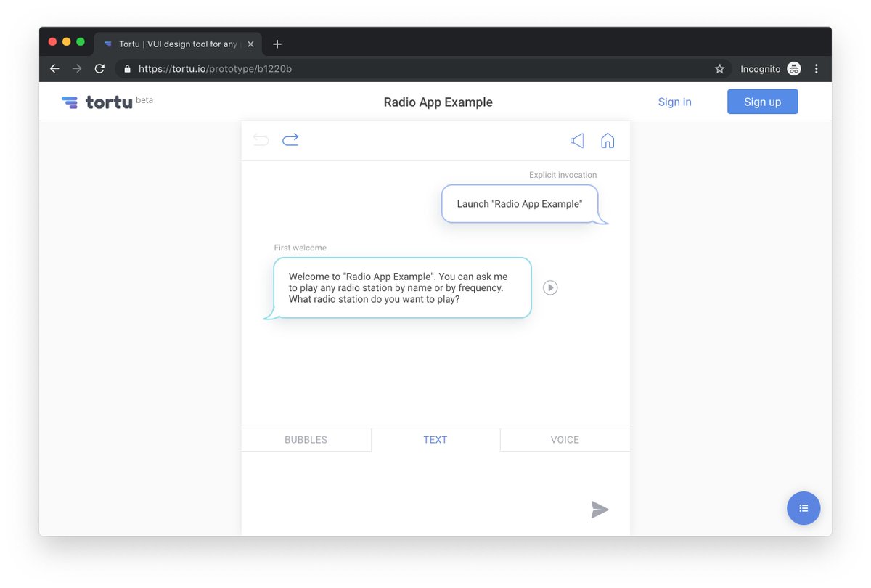Click the Incognito text label
871x588 pixels.
pyautogui.click(x=761, y=69)
